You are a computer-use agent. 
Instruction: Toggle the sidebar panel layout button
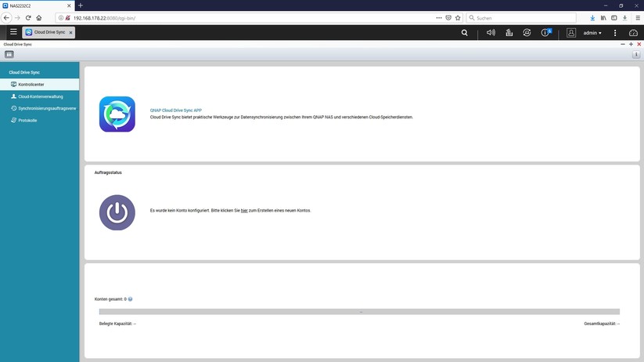point(9,54)
